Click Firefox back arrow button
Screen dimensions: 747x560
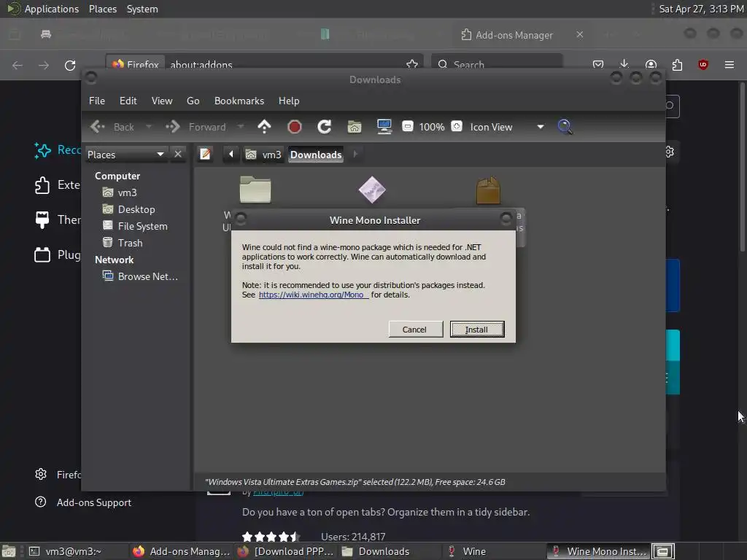[18, 65]
